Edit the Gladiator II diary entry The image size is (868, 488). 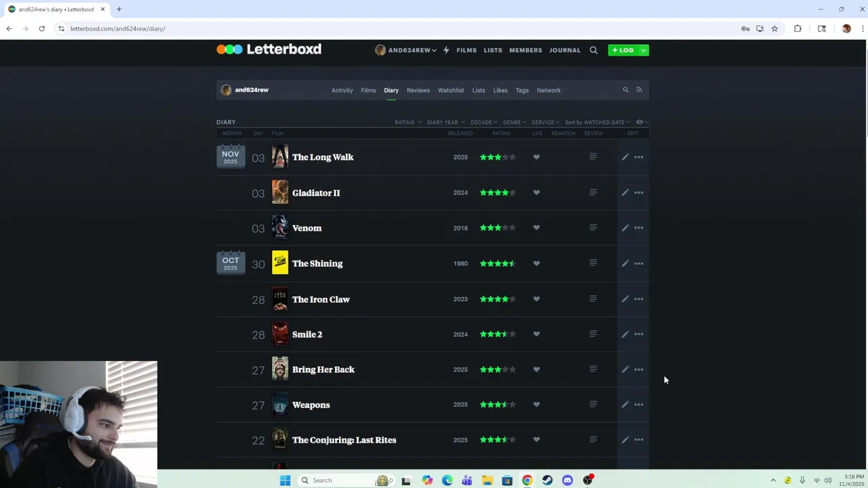coord(625,192)
